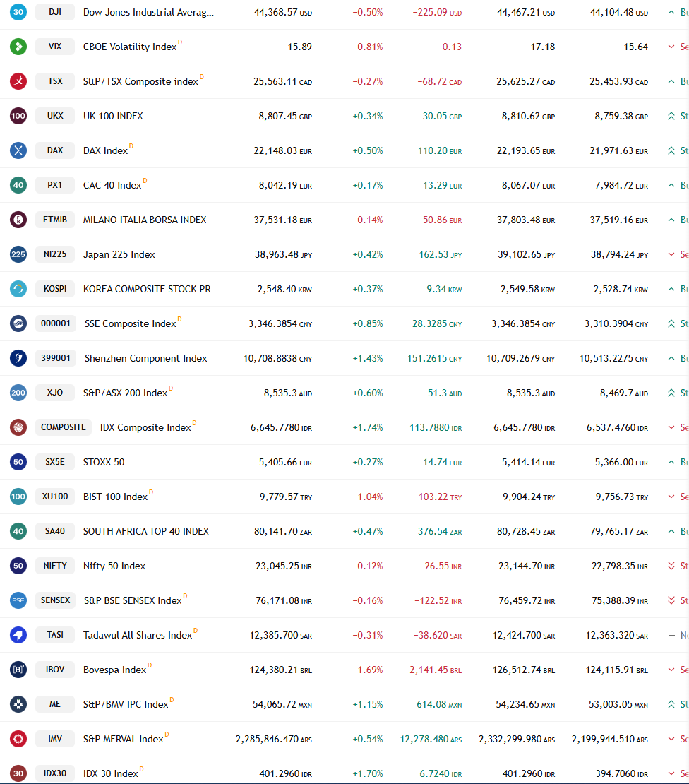Click the SSE Composite 000001 logo icon

point(18,323)
